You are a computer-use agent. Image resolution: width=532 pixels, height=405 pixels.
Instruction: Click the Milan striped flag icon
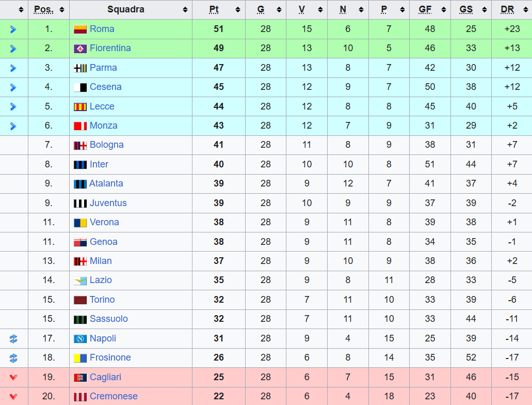click(x=80, y=261)
